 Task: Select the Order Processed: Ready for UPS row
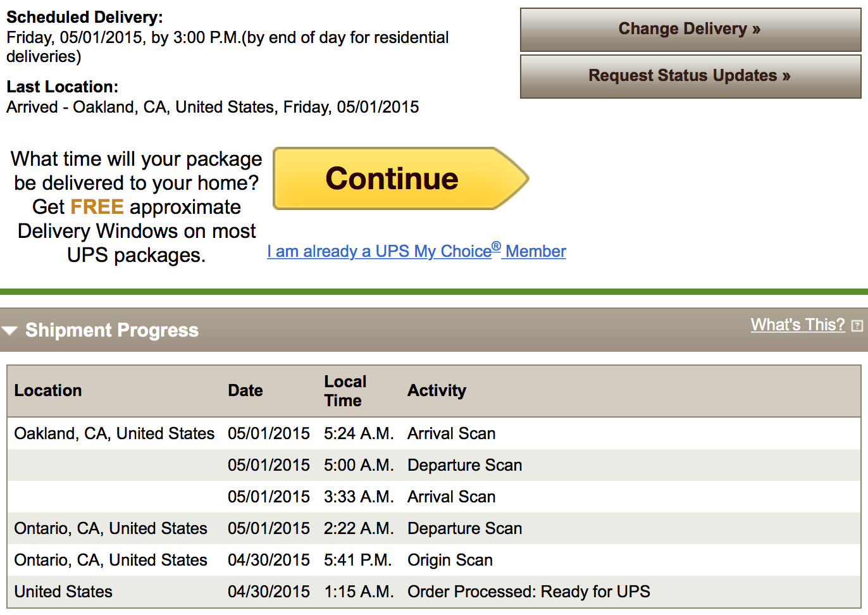(x=433, y=592)
